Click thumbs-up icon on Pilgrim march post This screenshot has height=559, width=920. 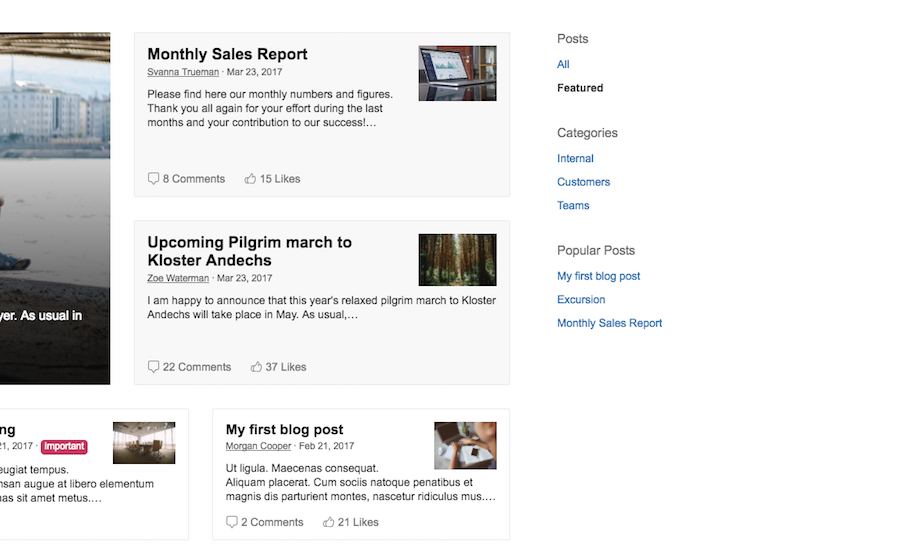pos(256,367)
